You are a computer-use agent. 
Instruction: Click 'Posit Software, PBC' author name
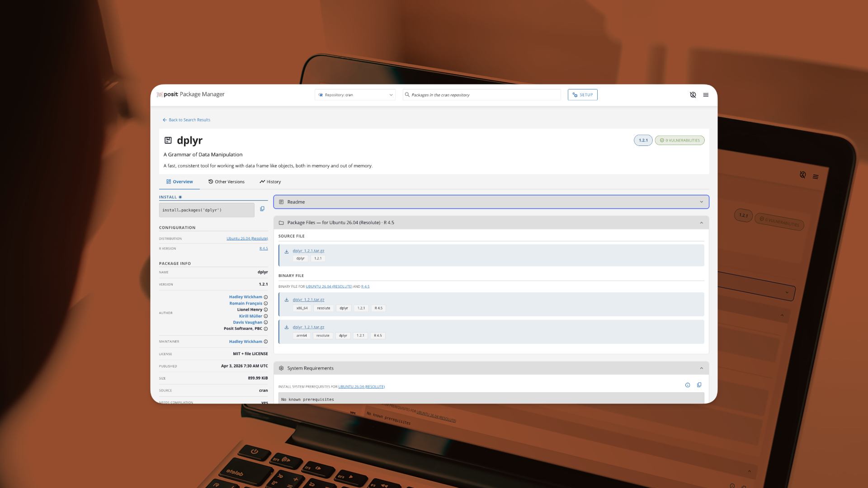(x=243, y=329)
